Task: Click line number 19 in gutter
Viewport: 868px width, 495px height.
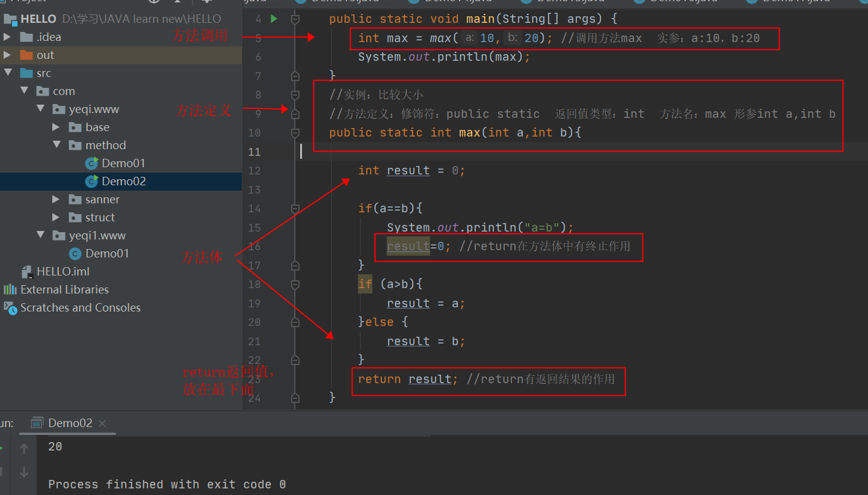Action: coord(254,303)
